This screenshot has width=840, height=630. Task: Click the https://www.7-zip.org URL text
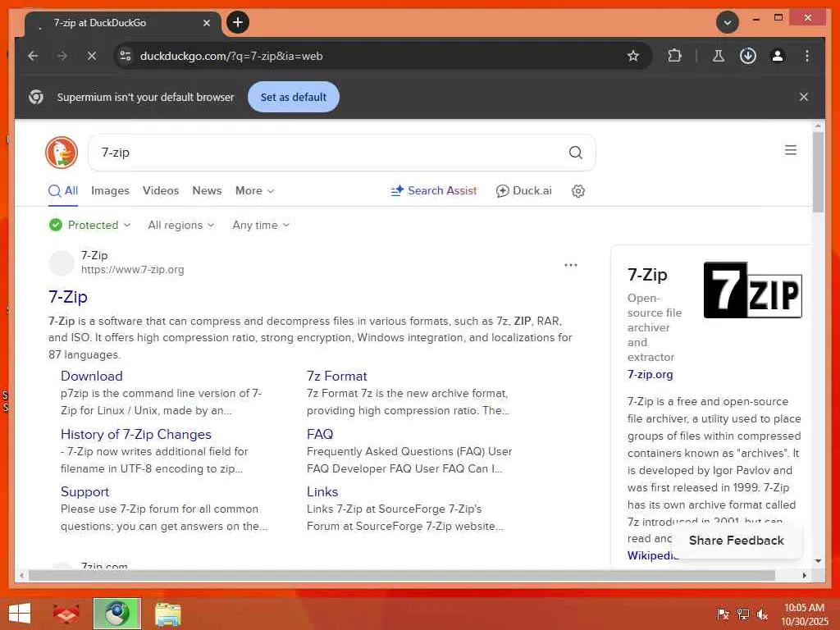click(x=132, y=269)
